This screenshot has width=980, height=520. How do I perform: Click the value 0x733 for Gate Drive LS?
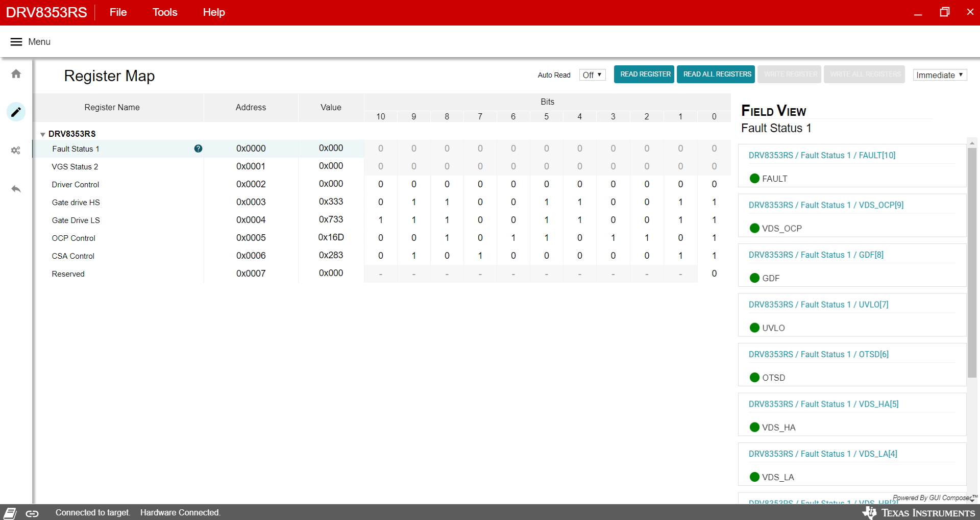point(331,219)
